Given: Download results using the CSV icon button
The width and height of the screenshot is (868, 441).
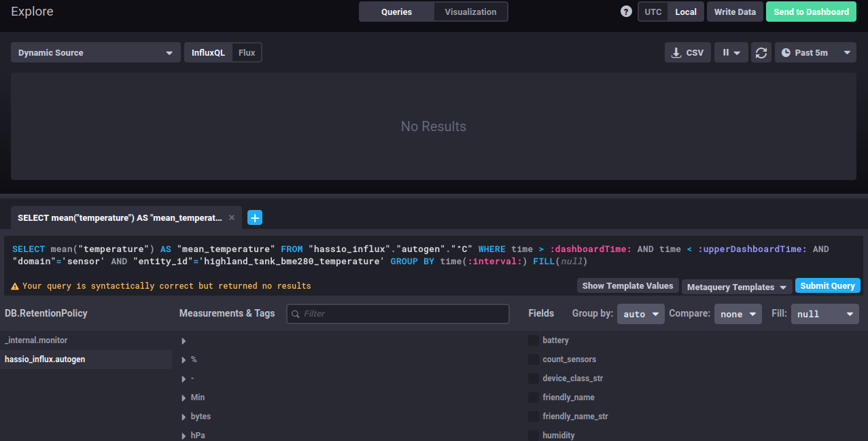Looking at the screenshot, I should [687, 52].
